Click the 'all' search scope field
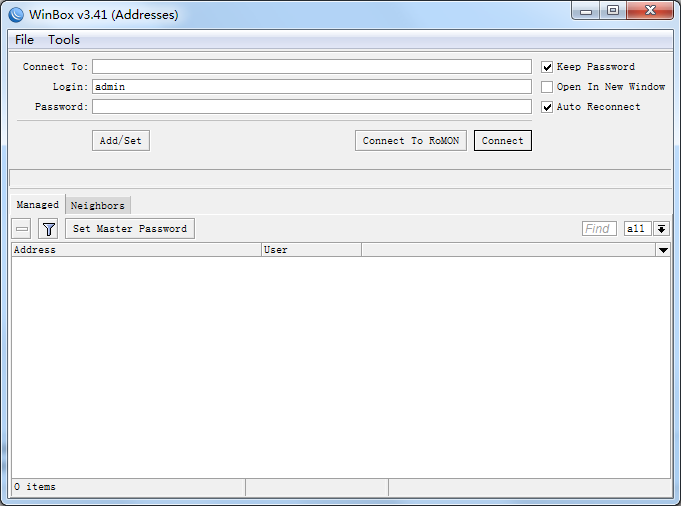The width and height of the screenshot is (681, 506). point(637,229)
